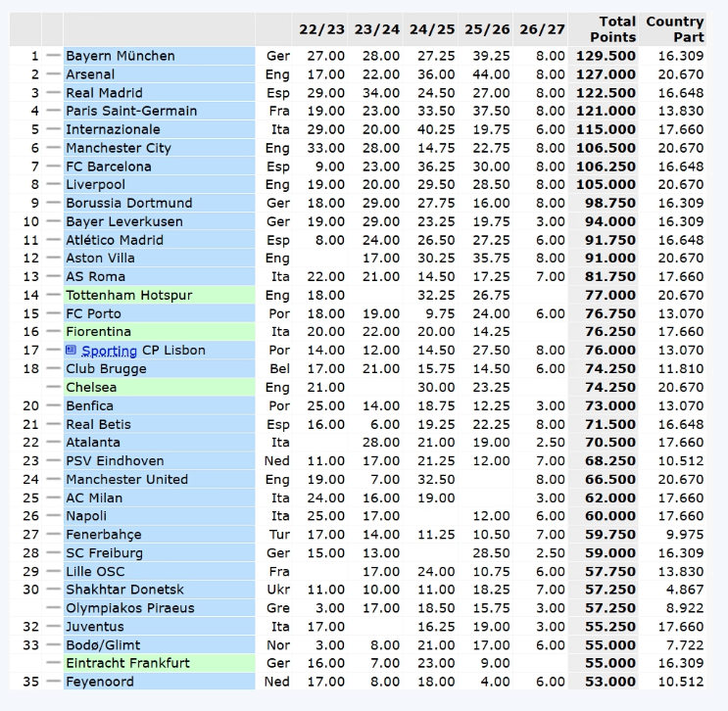This screenshot has height=711, width=728.
Task: Click the Country Part column header
Action: (x=675, y=29)
